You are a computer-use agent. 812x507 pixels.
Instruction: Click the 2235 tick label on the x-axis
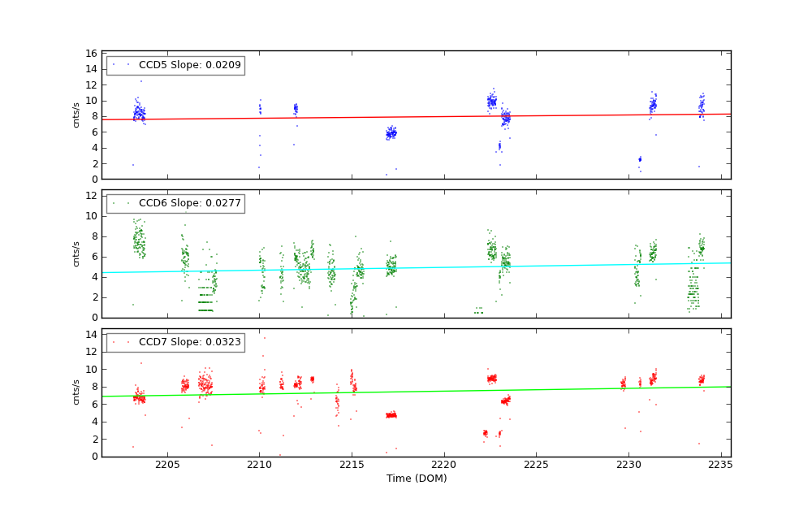point(720,465)
